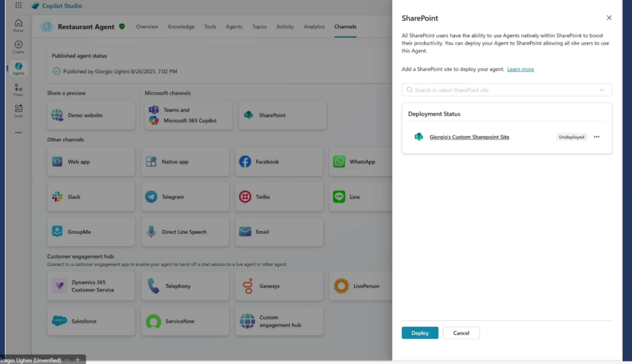
Task: Show more sidebar options ellipsis
Action: pos(18,133)
